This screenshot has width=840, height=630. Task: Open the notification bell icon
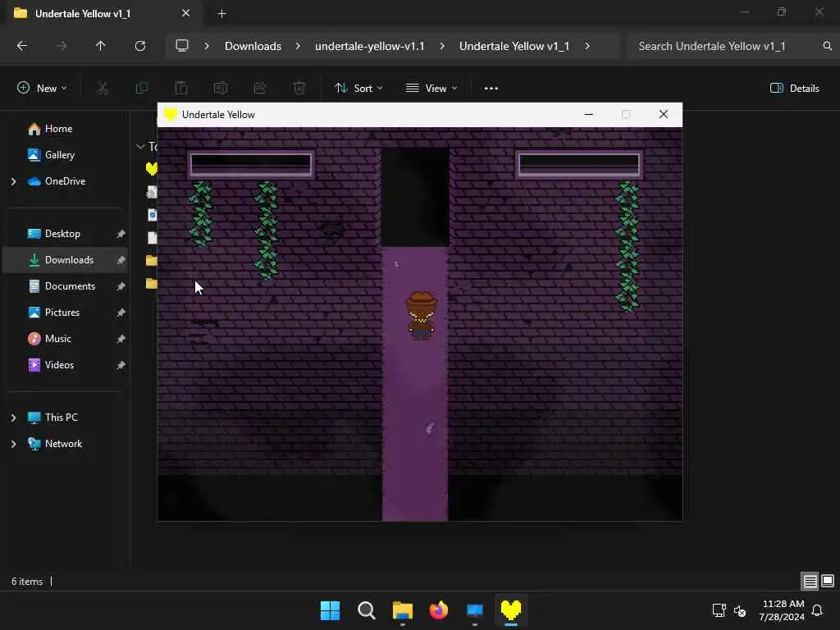pyautogui.click(x=818, y=610)
